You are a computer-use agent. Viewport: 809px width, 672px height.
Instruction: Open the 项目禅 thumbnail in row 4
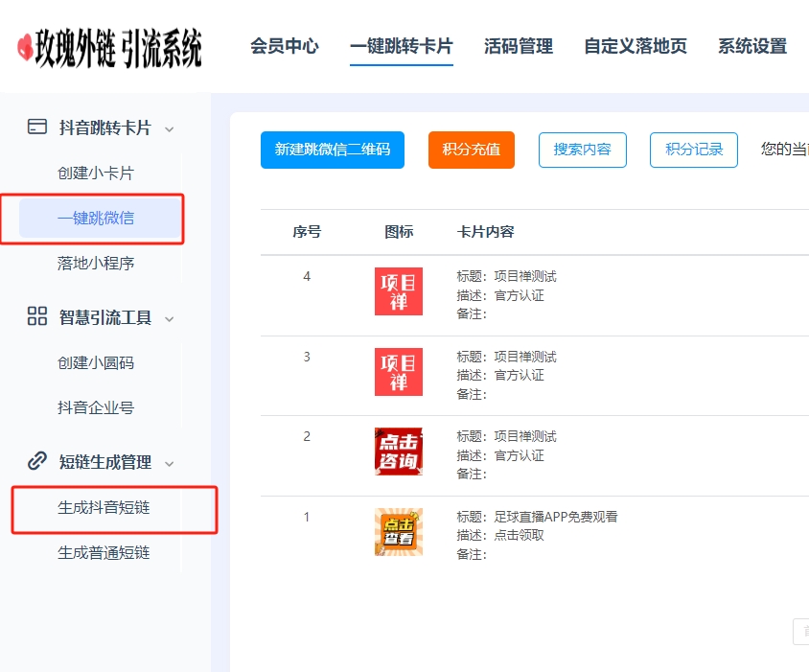(x=398, y=291)
